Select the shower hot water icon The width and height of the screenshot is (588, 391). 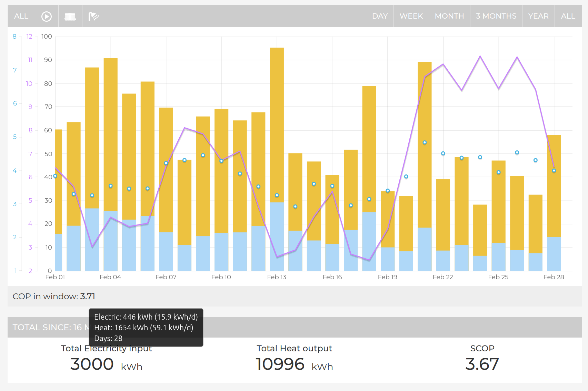click(93, 16)
